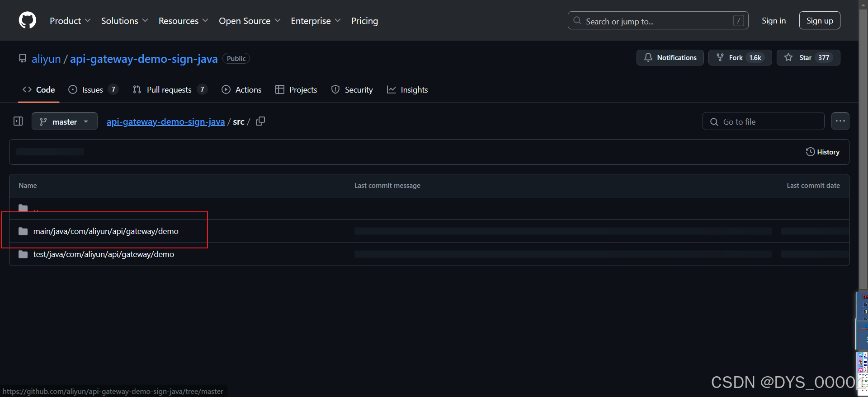Image resolution: width=868 pixels, height=397 pixels.
Task: View the commit History
Action: tap(822, 152)
